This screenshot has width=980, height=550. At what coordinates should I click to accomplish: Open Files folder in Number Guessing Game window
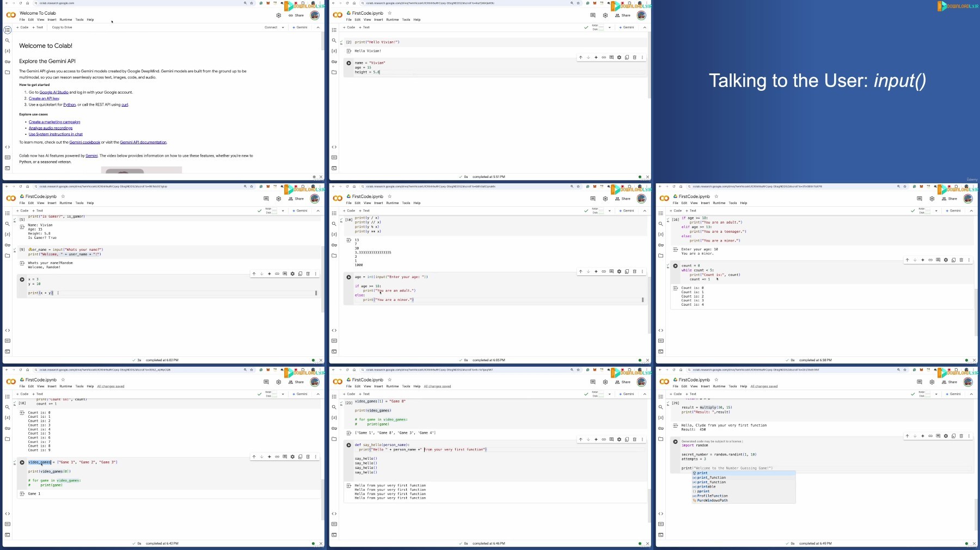click(660, 438)
